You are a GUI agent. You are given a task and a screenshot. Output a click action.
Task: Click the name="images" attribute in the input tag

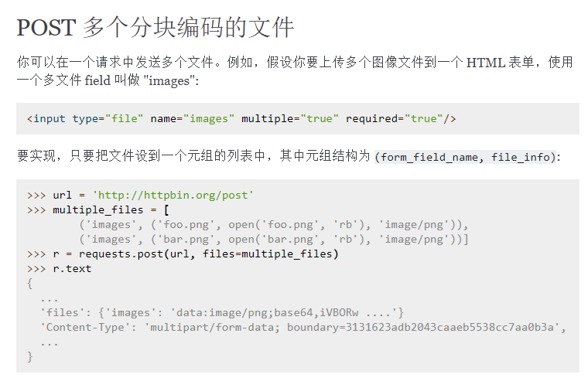click(x=192, y=118)
